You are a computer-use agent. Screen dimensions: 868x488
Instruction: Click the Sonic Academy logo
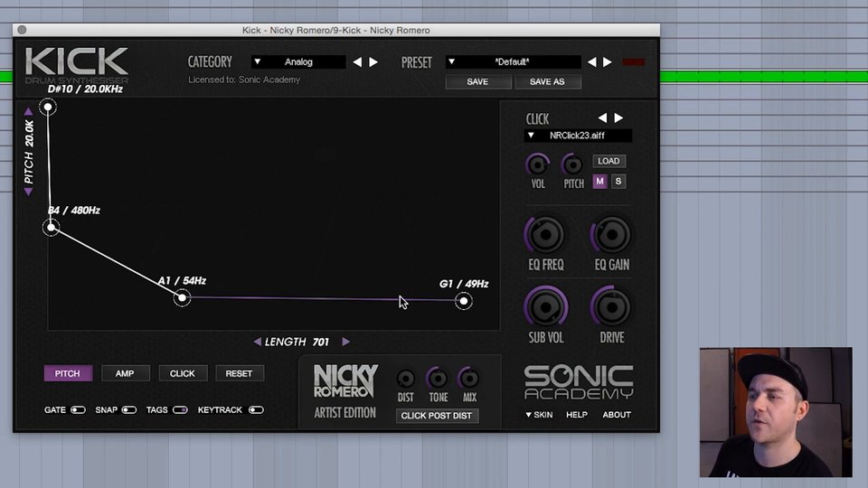[579, 382]
